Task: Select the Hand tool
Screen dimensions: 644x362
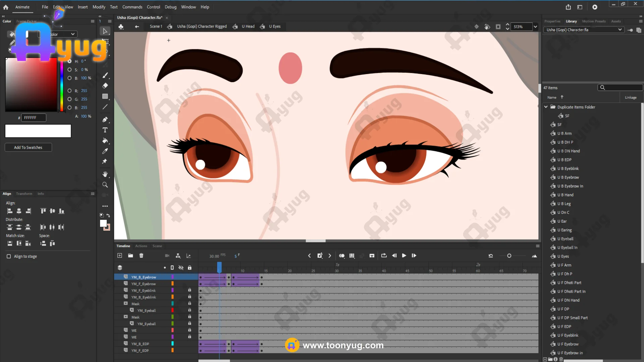Action: [105, 174]
